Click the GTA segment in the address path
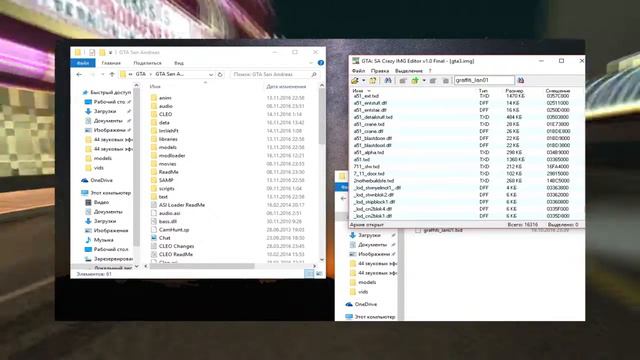This screenshot has height=360, width=640. (x=141, y=74)
